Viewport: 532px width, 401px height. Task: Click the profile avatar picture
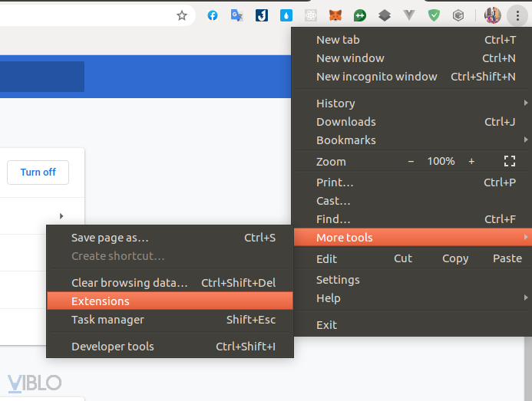[493, 15]
